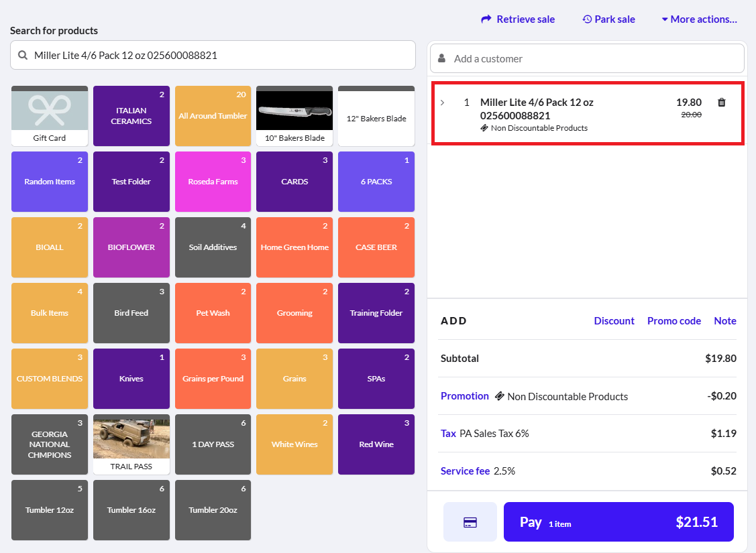756x553 pixels.
Task: Open the 1 DAY PASS folder
Action: 213,444
